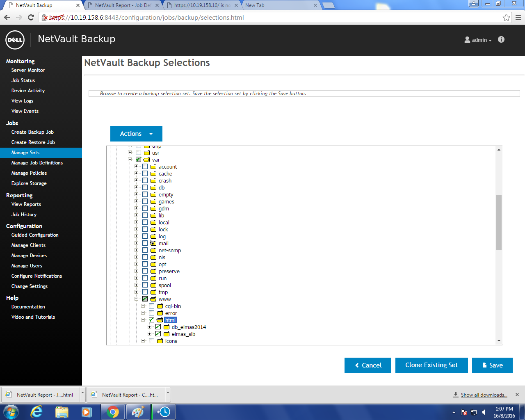
Task: Open Windows Start button
Action: 11,412
